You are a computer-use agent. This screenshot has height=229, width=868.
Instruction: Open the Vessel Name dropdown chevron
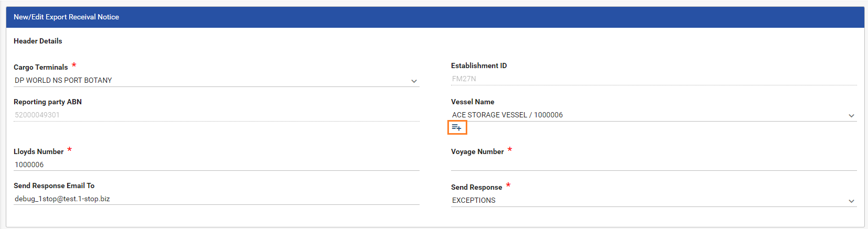click(x=851, y=116)
